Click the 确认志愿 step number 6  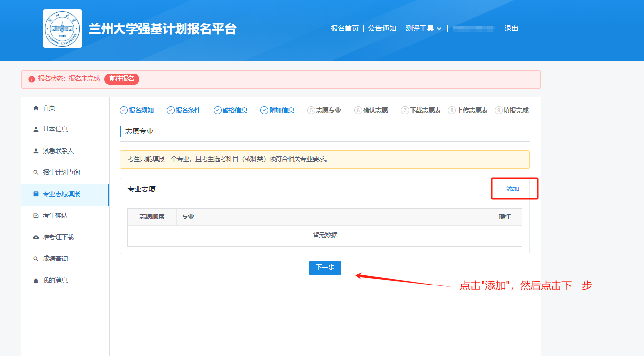pyautogui.click(x=358, y=111)
